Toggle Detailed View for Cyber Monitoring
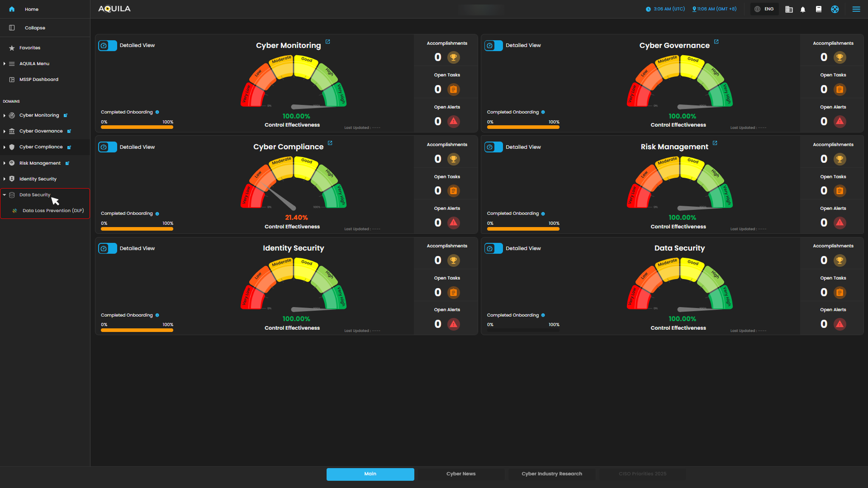Image resolution: width=868 pixels, height=488 pixels. point(108,46)
